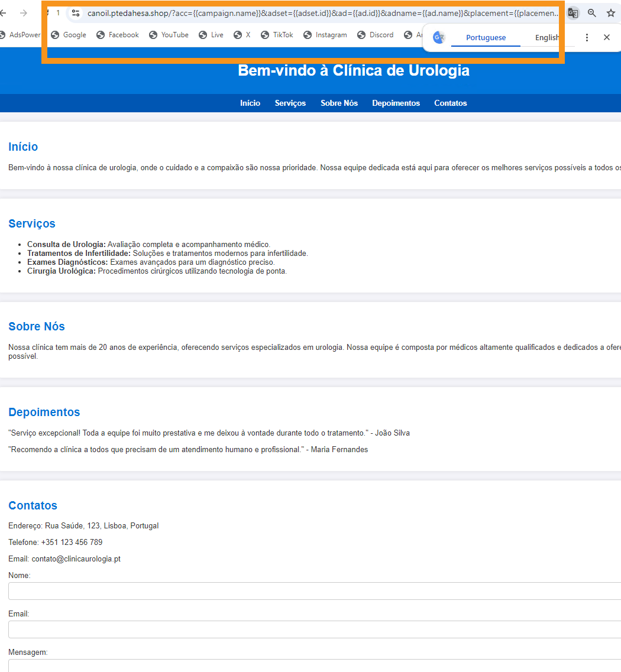Open the YouTube bookmark

click(169, 35)
